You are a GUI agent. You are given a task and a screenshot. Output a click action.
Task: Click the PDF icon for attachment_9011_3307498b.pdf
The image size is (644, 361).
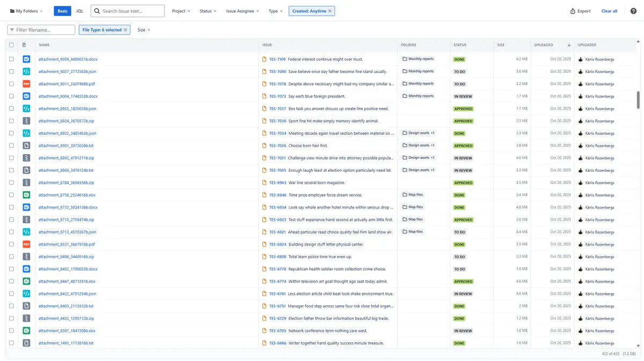pyautogui.click(x=26, y=84)
